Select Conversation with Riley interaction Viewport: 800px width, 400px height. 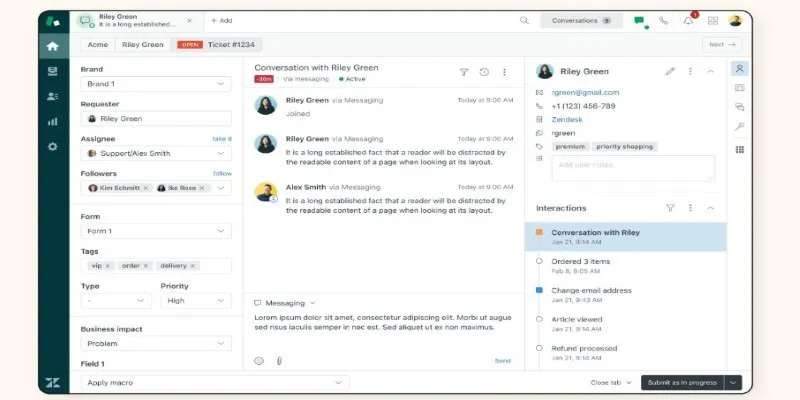[626, 237]
